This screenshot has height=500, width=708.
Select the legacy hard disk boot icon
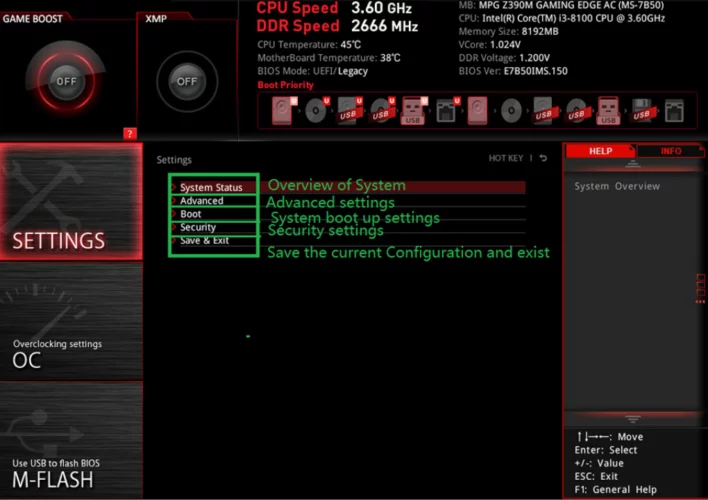click(x=477, y=110)
